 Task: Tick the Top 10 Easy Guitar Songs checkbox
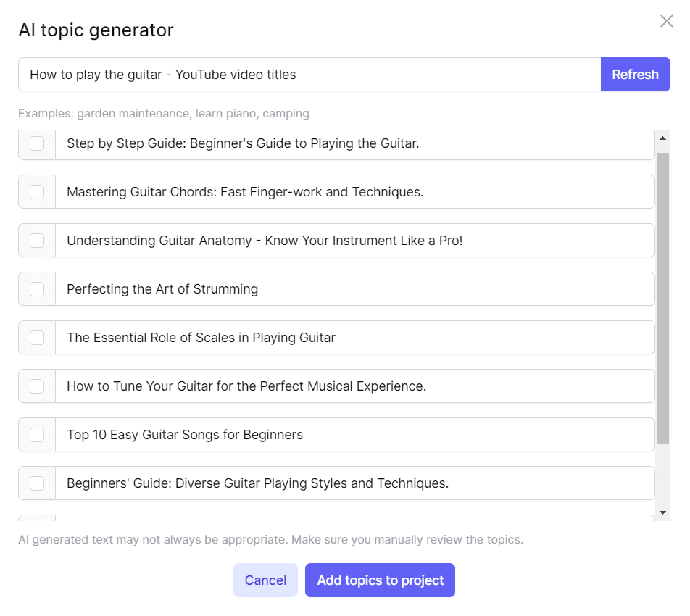pos(37,435)
